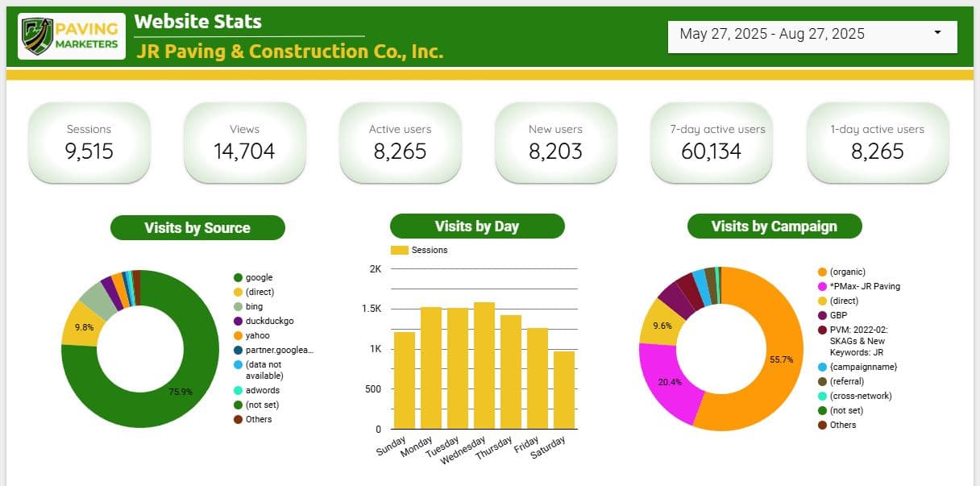The width and height of the screenshot is (980, 486).
Task: Click the (organic) campaign legend marker
Action: coord(822,272)
